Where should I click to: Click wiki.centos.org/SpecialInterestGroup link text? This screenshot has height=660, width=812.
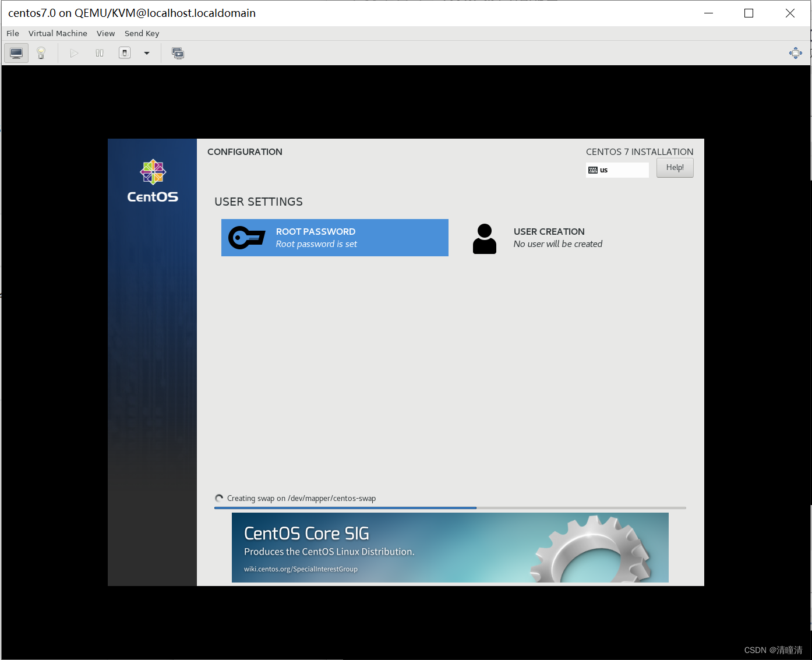(x=301, y=569)
